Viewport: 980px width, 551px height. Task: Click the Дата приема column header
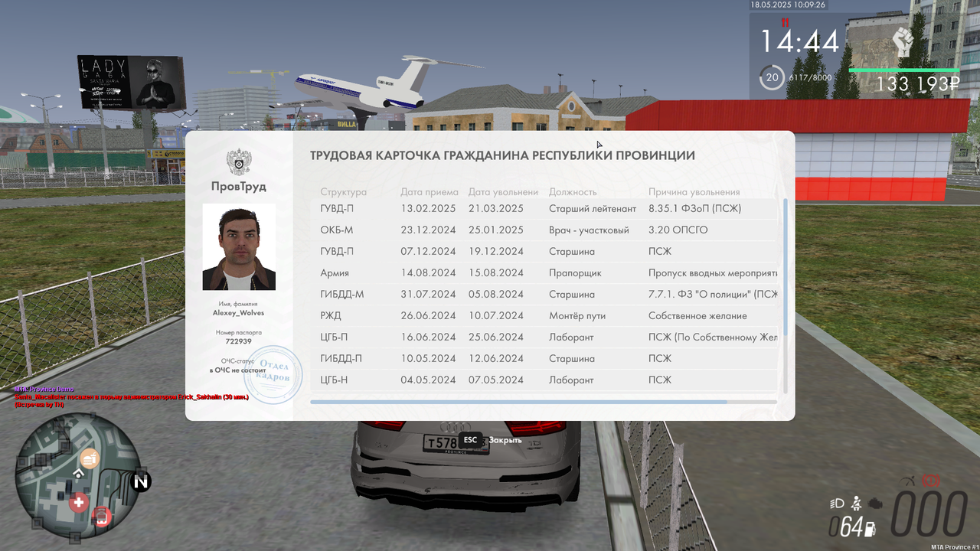pos(430,192)
